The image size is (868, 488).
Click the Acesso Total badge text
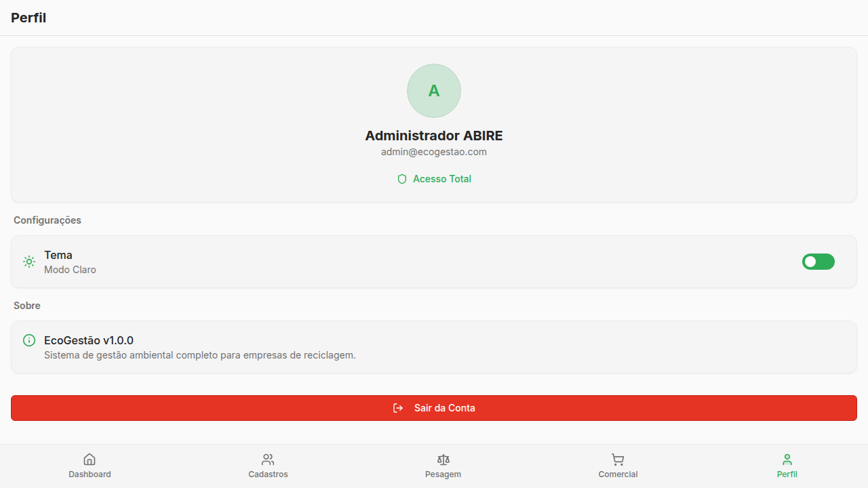point(442,179)
